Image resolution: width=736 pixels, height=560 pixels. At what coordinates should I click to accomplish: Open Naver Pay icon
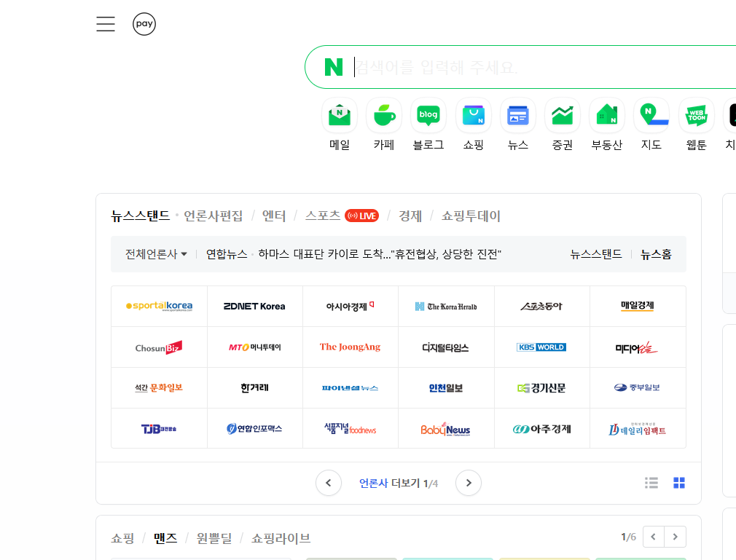click(144, 24)
